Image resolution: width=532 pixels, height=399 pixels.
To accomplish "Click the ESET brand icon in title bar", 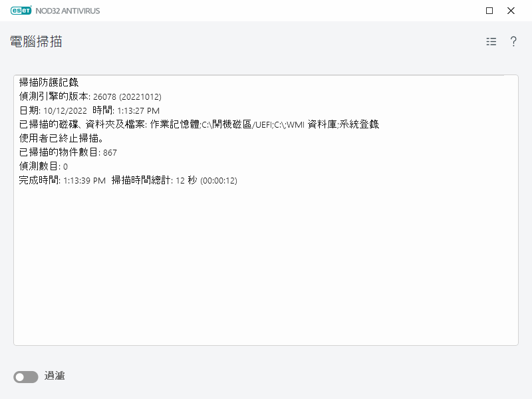I will point(22,11).
